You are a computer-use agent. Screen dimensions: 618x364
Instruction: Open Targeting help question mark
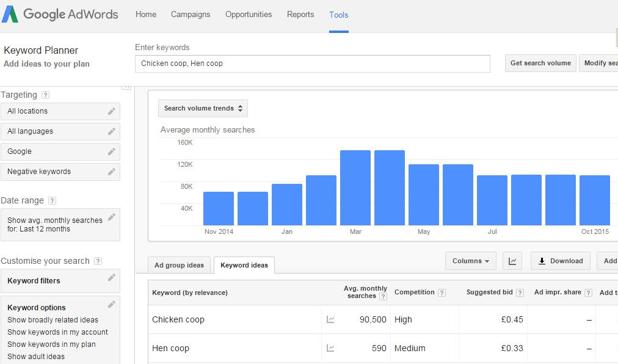tap(45, 95)
